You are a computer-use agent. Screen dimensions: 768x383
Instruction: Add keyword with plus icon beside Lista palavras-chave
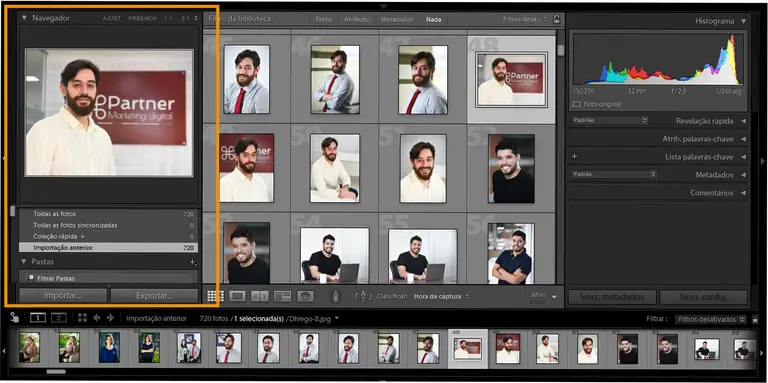[575, 157]
